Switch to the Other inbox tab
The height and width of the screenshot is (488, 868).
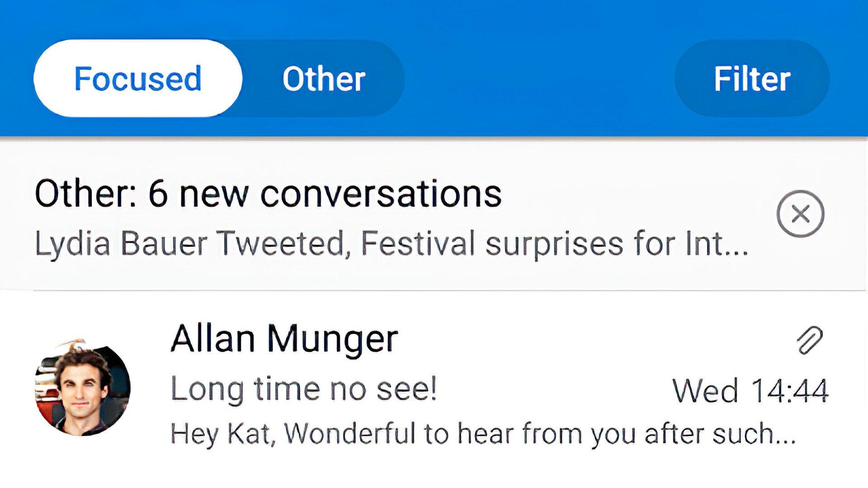pos(324,79)
